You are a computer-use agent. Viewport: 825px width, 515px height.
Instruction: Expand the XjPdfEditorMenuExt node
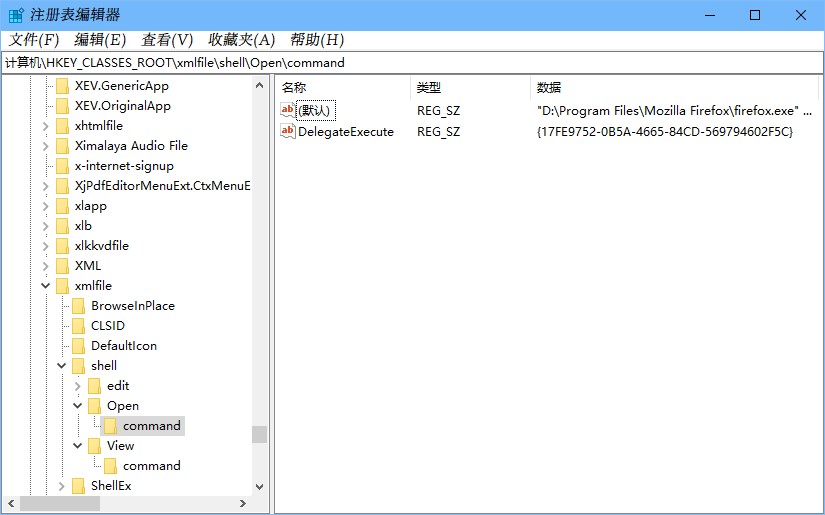tap(45, 186)
